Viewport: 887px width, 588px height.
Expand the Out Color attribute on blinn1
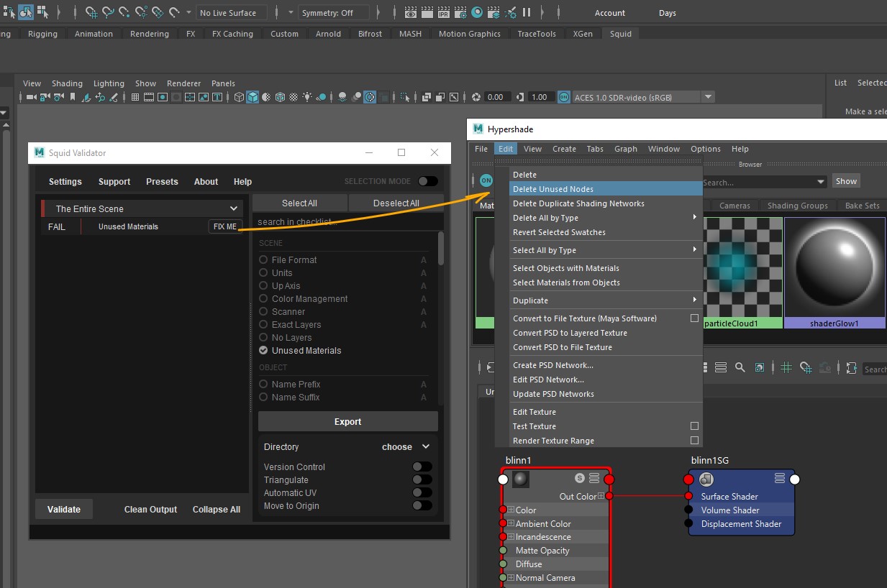point(601,496)
